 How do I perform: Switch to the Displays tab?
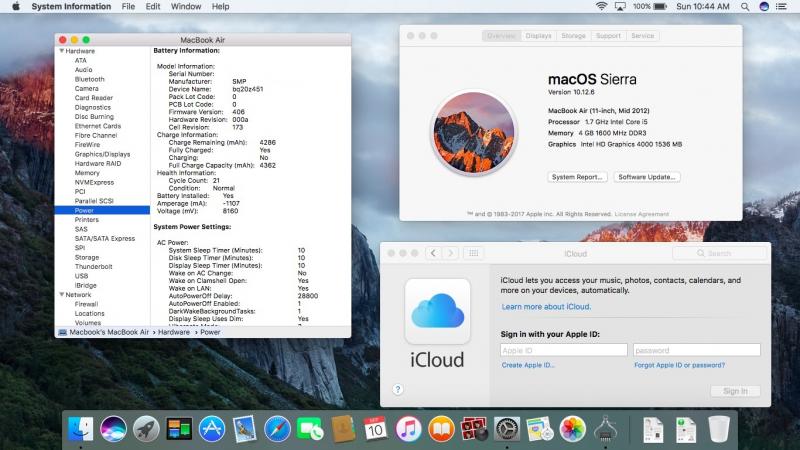[538, 36]
